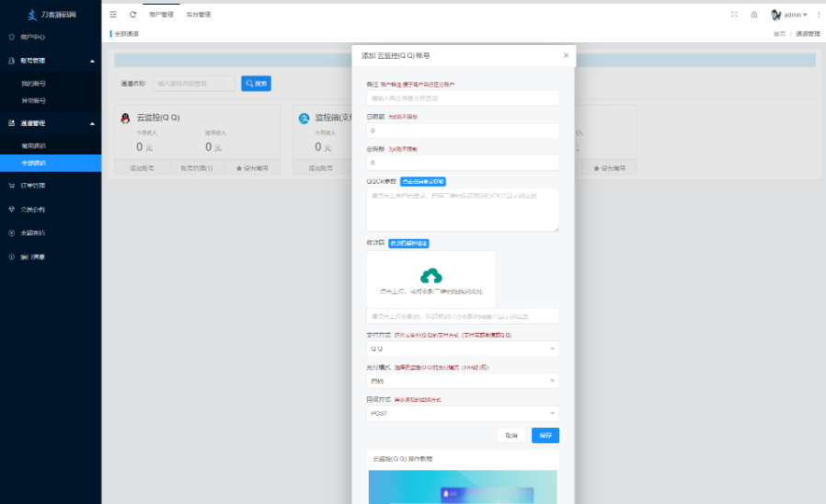Viewport: 826px width, 504px height.
Task: Click the input field below upload area
Action: click(x=463, y=316)
